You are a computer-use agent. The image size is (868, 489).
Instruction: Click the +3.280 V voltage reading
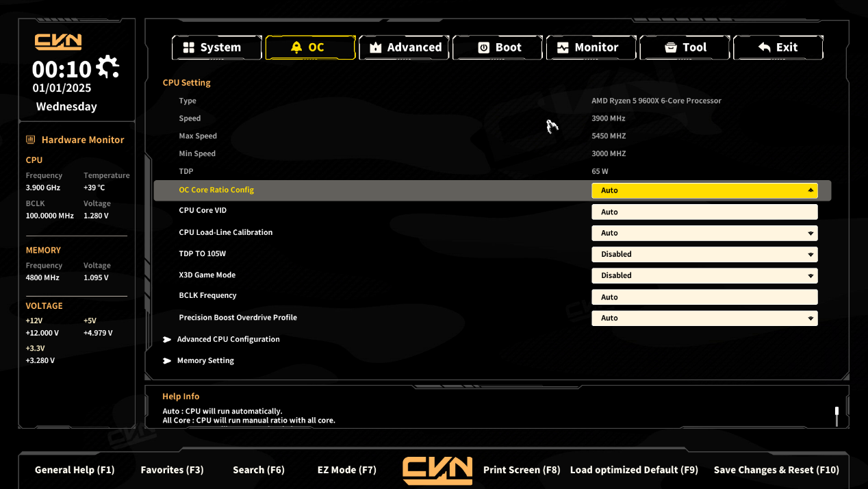click(40, 360)
